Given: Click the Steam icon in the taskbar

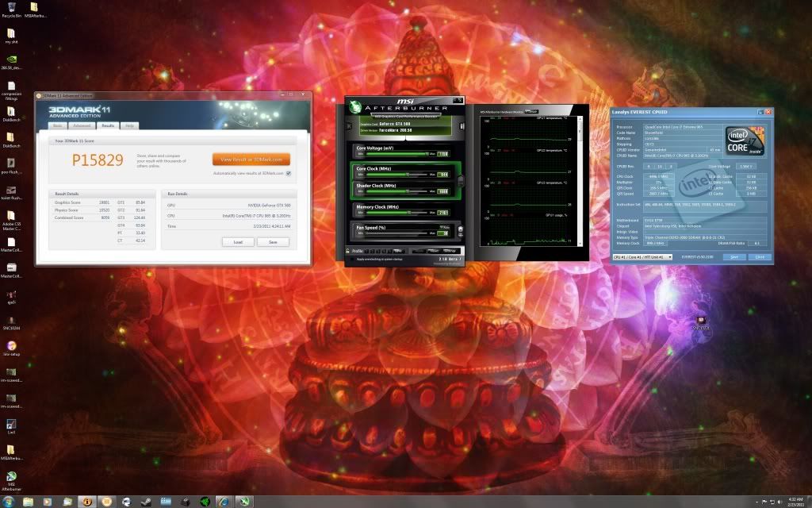Looking at the screenshot, I should [145, 502].
